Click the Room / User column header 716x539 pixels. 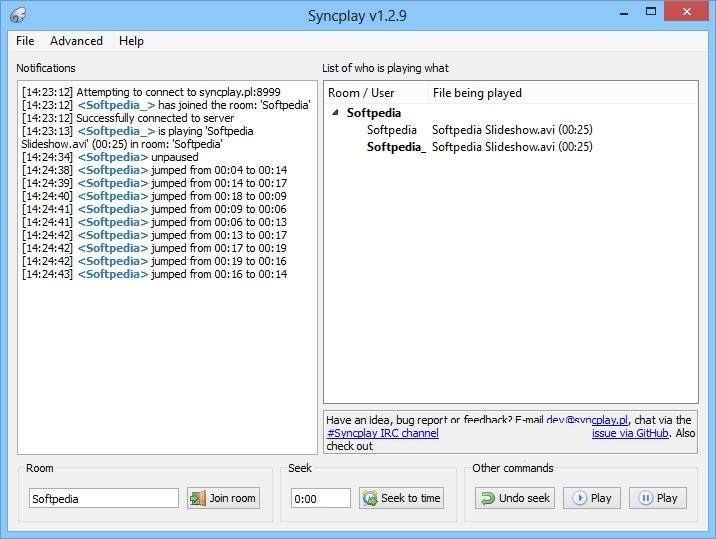pyautogui.click(x=376, y=93)
